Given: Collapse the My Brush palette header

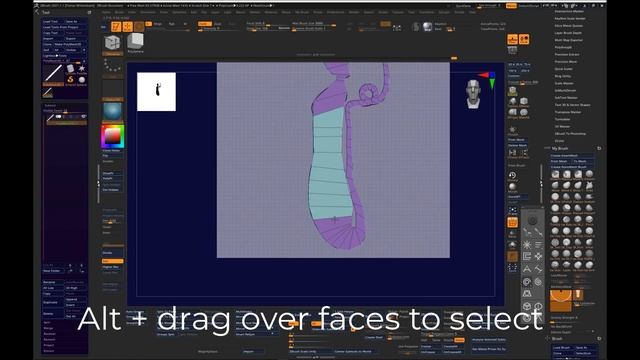Looking at the screenshot, I should click(x=560, y=148).
